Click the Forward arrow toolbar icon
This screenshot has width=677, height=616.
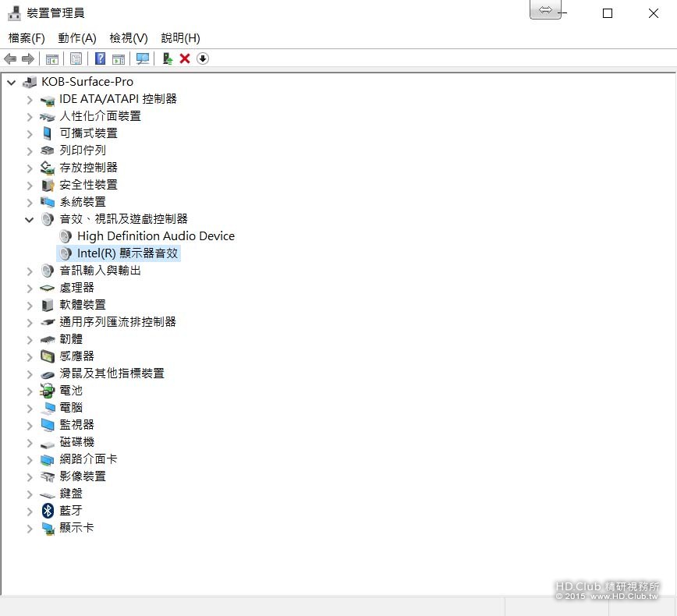click(x=28, y=58)
